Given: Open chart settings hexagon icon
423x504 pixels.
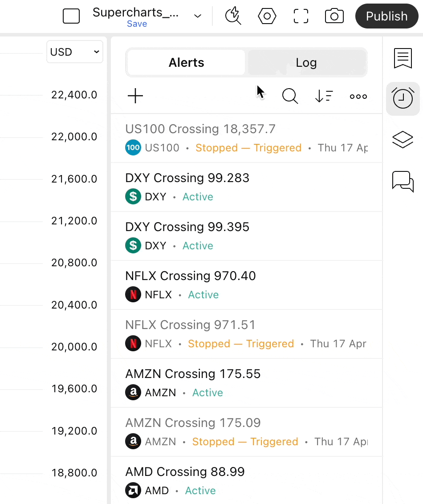Looking at the screenshot, I should pyautogui.click(x=267, y=16).
